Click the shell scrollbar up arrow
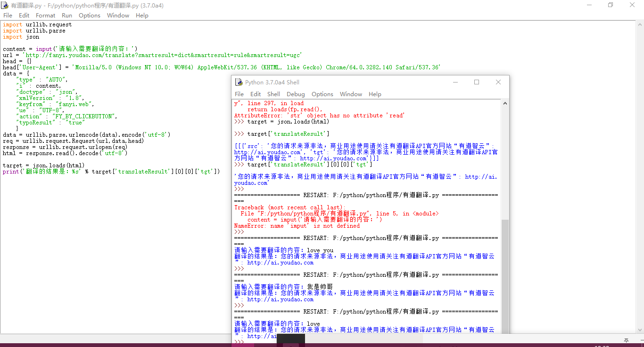 (505, 104)
